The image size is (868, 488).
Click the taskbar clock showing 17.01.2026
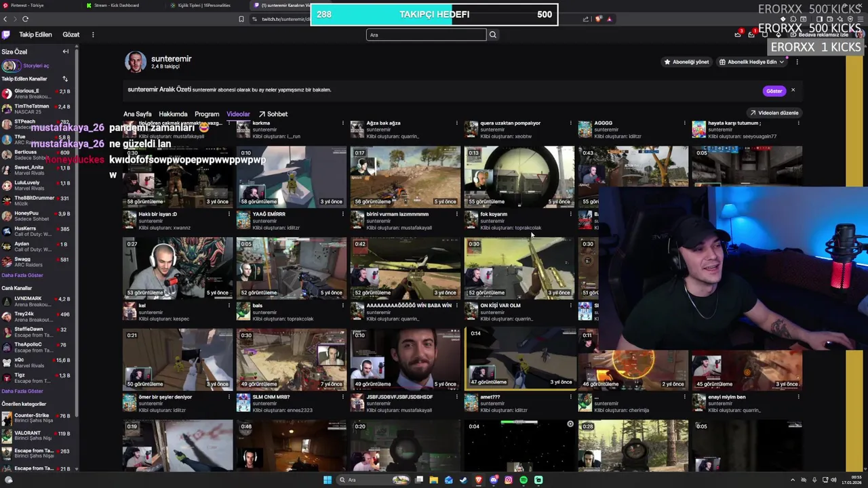851,480
